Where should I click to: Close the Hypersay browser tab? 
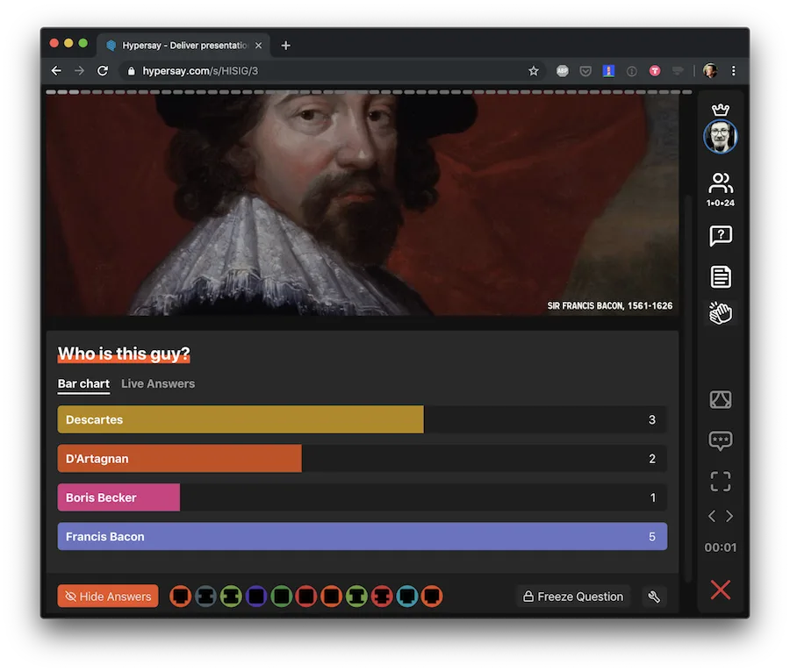tap(258, 46)
